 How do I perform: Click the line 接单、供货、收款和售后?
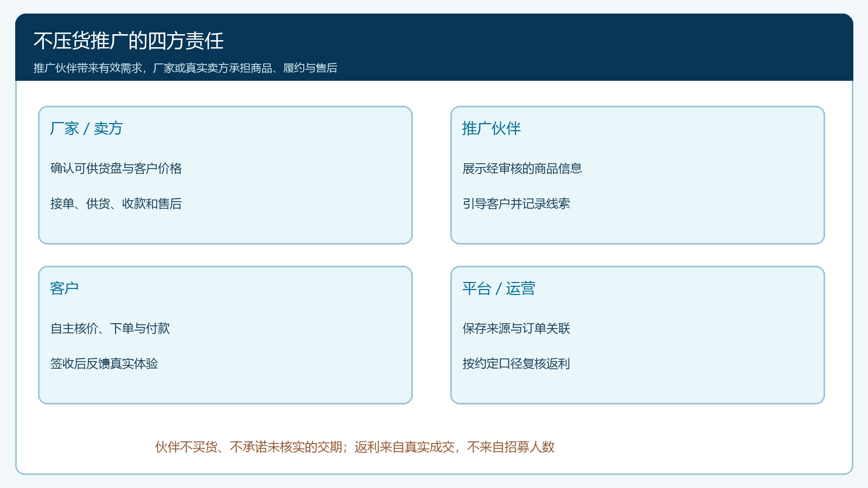click(116, 204)
